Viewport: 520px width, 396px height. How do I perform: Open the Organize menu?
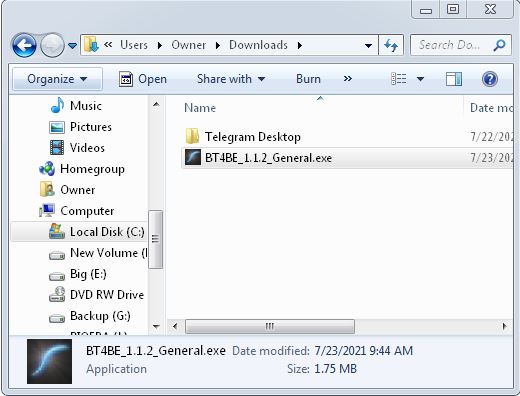point(57,79)
